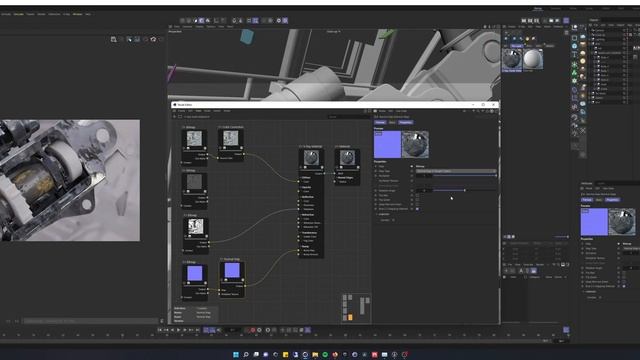Click the first icon in the render view toolbar
The height and width of the screenshot is (360, 640).
[x=113, y=39]
